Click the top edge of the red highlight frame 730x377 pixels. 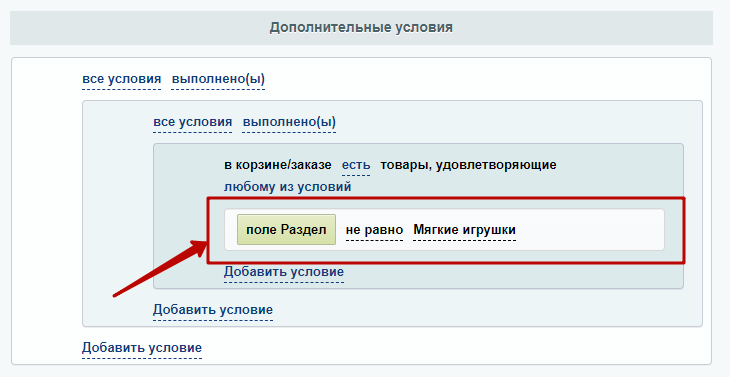click(446, 199)
